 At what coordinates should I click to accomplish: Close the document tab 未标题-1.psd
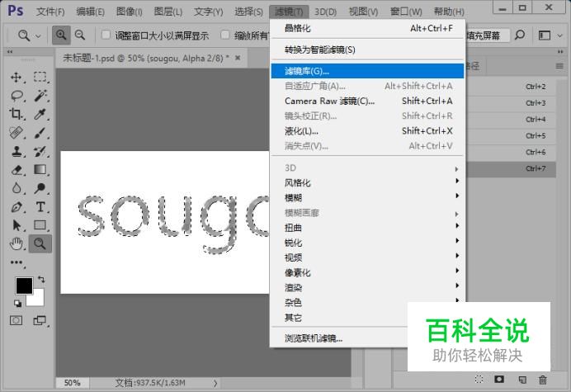point(238,58)
